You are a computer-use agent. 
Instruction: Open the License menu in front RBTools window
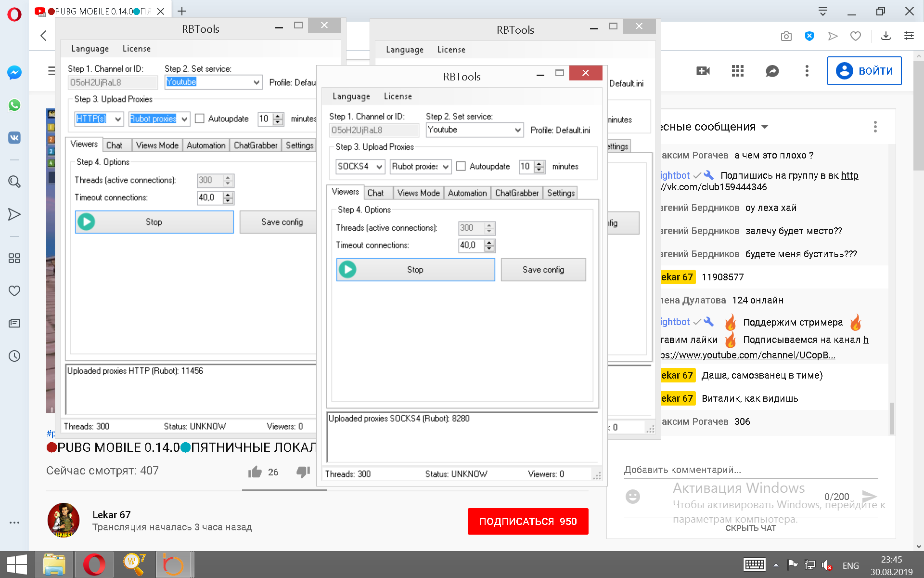tap(398, 96)
